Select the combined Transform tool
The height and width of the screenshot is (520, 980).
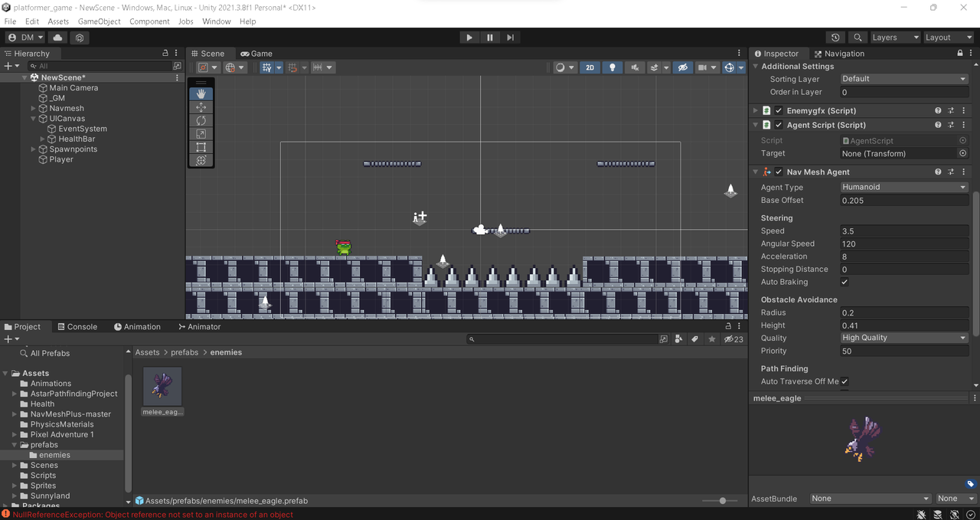click(x=201, y=160)
